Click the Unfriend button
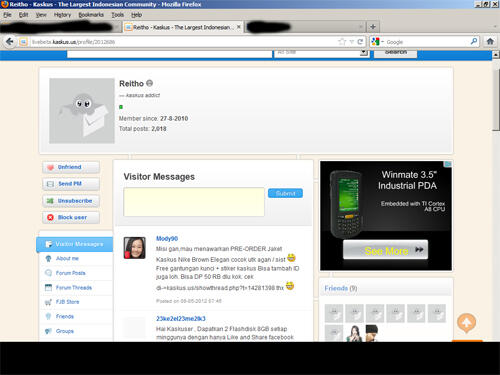The height and width of the screenshot is (375, 500). [x=71, y=167]
